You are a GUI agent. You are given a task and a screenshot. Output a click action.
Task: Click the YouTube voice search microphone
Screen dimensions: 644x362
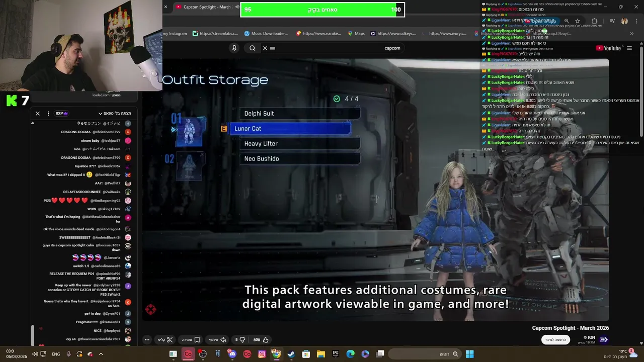(x=234, y=48)
